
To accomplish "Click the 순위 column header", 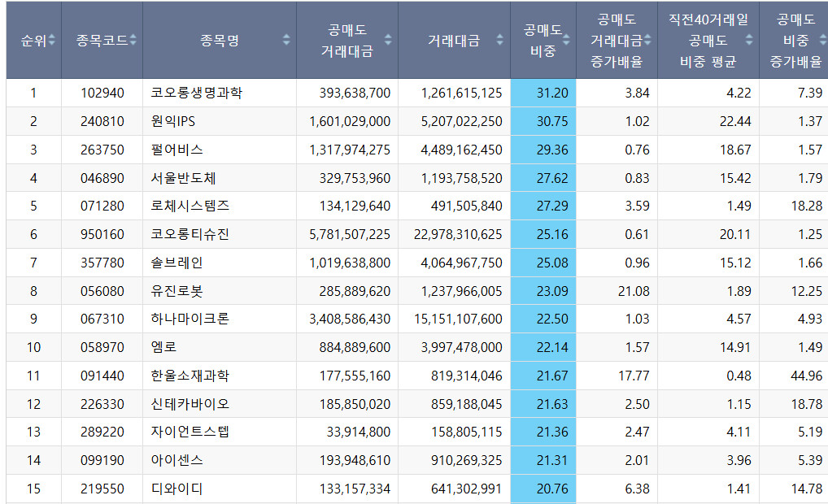I will tap(34, 40).
